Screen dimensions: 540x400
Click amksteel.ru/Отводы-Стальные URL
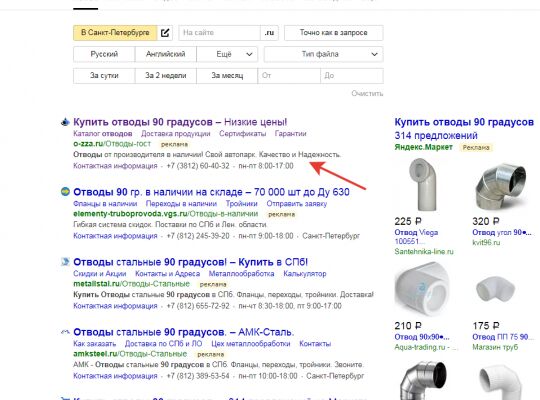tap(130, 354)
